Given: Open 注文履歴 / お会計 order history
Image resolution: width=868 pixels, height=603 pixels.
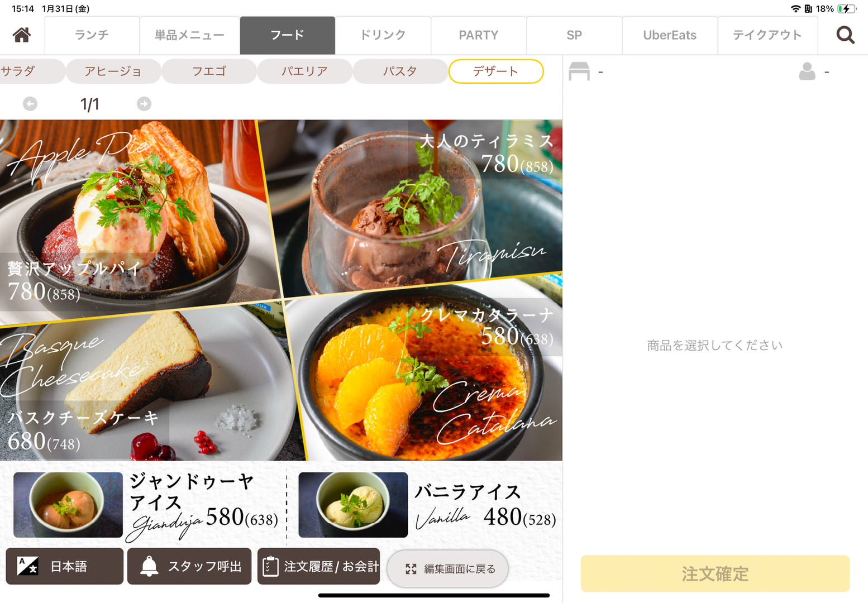Looking at the screenshot, I should tap(318, 566).
